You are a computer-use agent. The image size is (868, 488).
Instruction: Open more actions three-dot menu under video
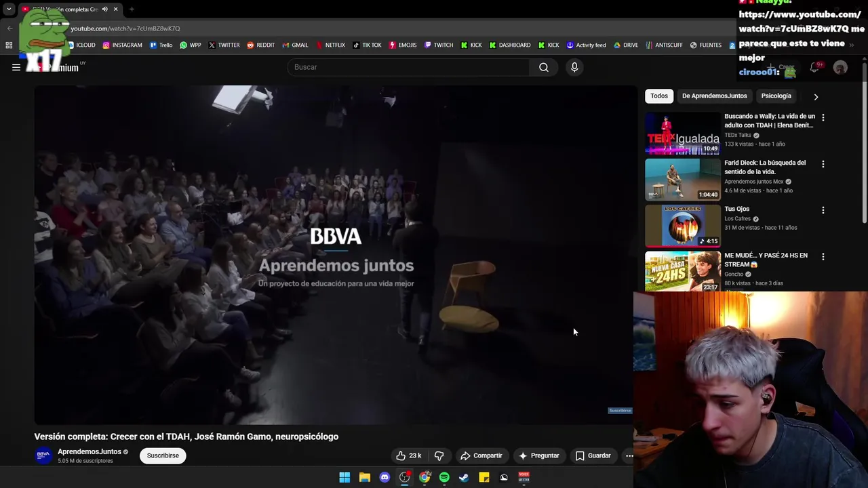pos(629,455)
